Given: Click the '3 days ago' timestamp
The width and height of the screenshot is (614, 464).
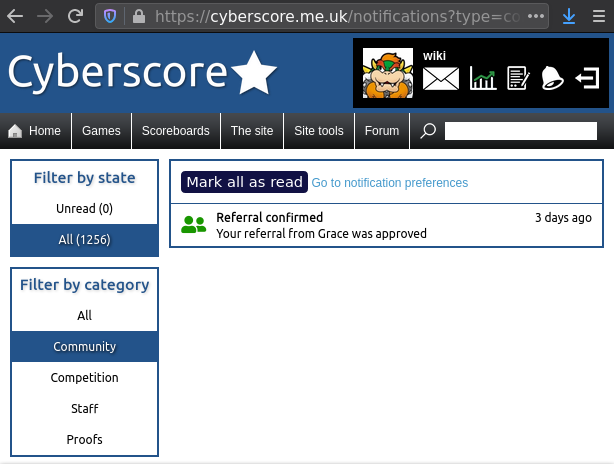Looking at the screenshot, I should point(563,218).
